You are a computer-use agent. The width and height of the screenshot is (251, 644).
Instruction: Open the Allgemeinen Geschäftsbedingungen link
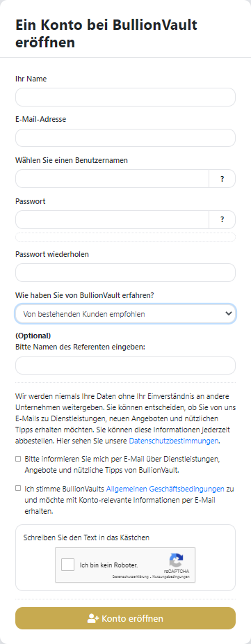(x=165, y=489)
